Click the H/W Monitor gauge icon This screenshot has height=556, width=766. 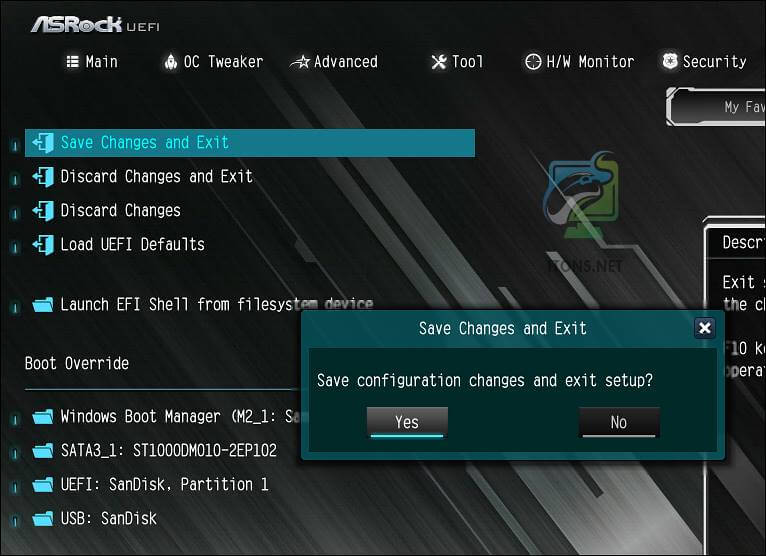pos(533,62)
